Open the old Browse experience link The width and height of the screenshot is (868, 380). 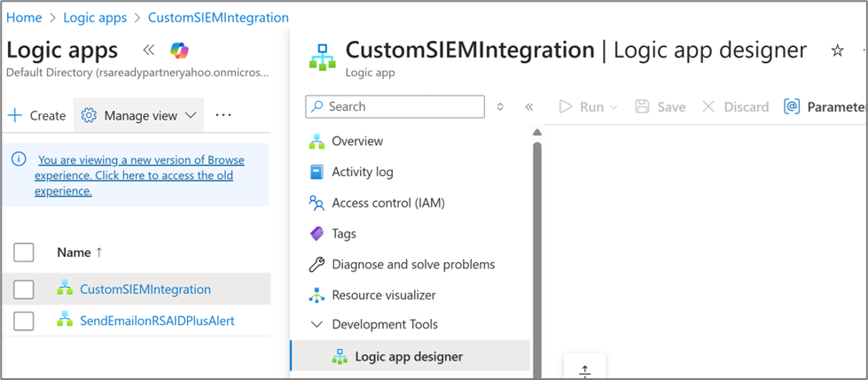(139, 175)
